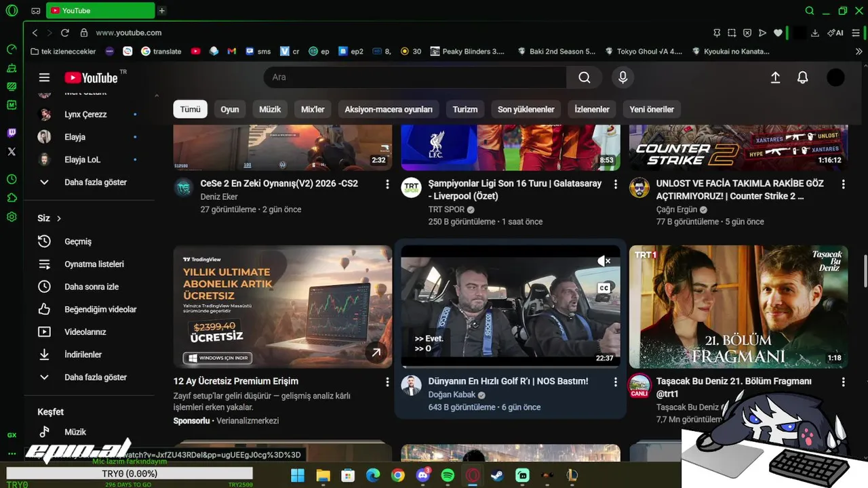This screenshot has height=488, width=868.
Task: Open options menu for Şampiyonlar Ligi video
Action: 616,184
